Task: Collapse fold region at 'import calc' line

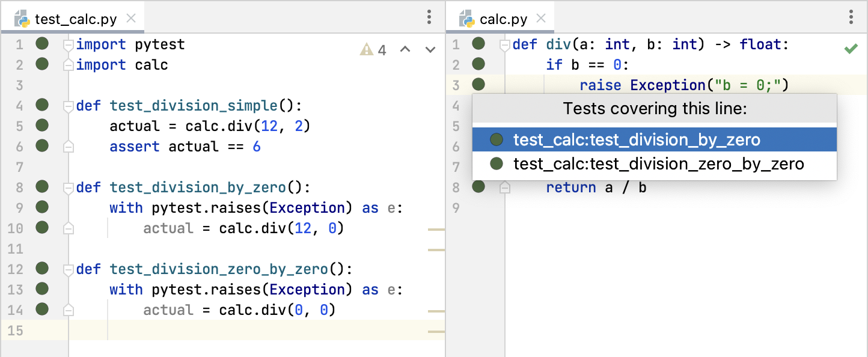Action: click(69, 65)
